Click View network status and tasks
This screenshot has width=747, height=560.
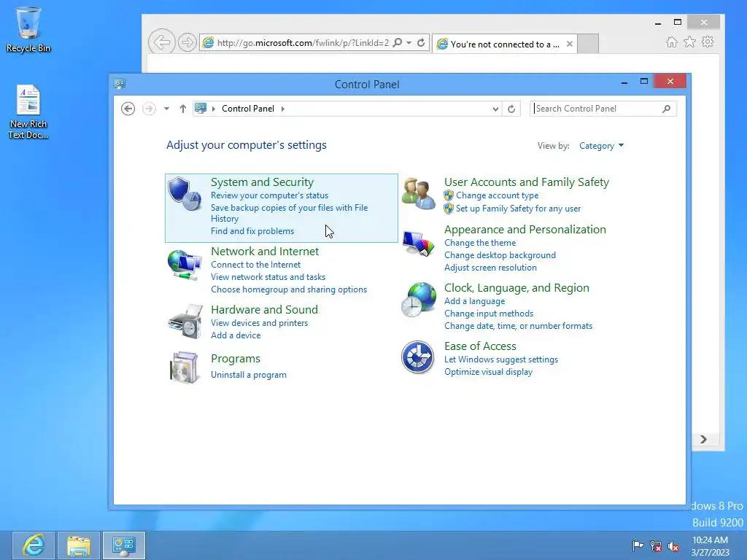tap(268, 276)
